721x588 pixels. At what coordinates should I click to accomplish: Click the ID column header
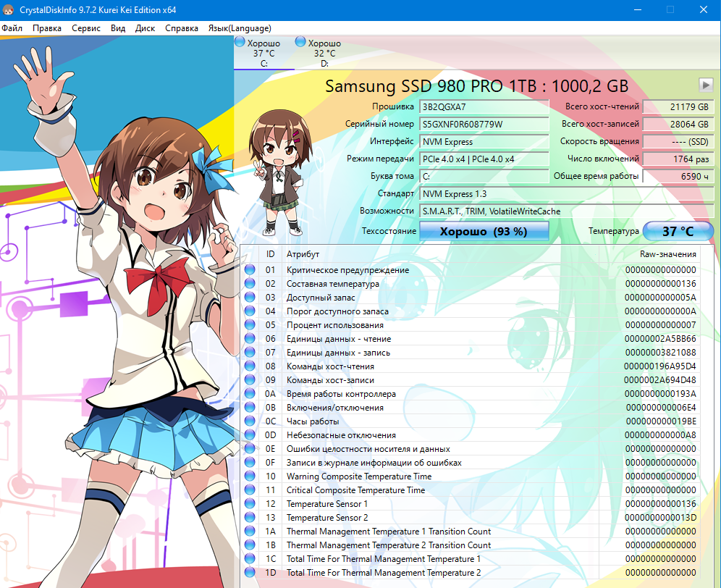coord(271,254)
